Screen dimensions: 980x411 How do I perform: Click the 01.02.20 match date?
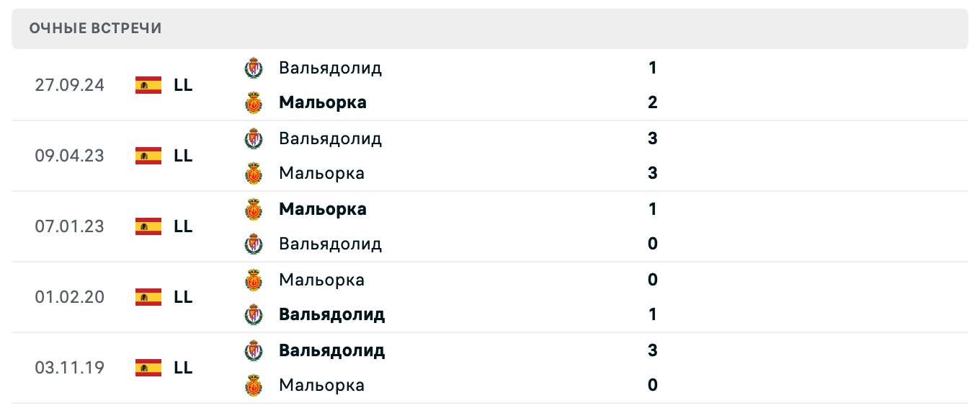click(69, 297)
